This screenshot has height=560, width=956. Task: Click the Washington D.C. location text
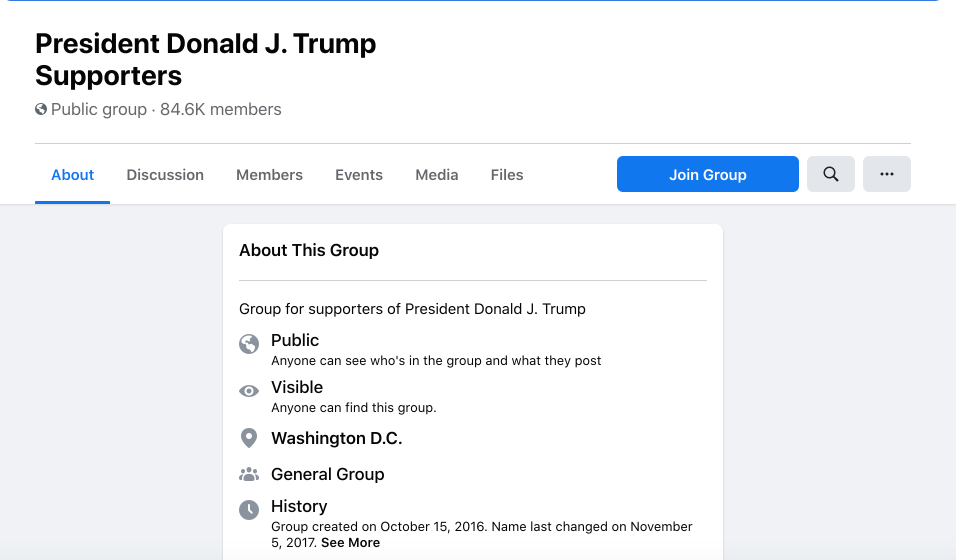tap(336, 438)
